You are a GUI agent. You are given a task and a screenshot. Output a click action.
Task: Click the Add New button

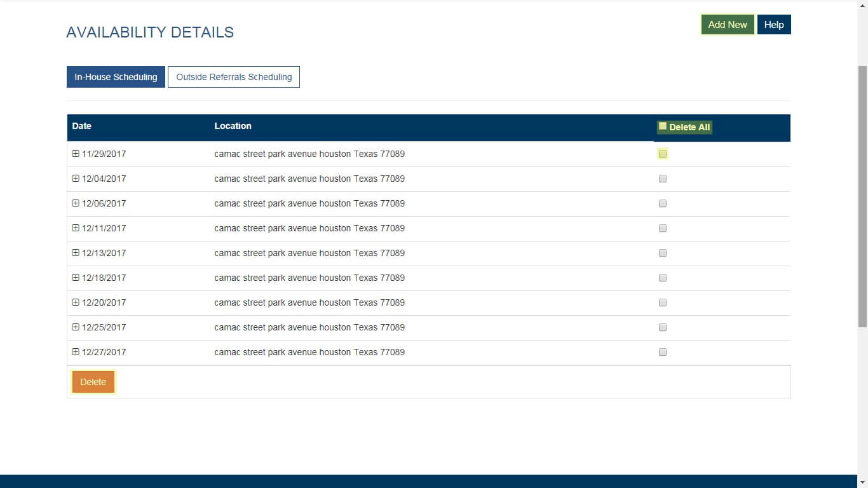pyautogui.click(x=727, y=25)
